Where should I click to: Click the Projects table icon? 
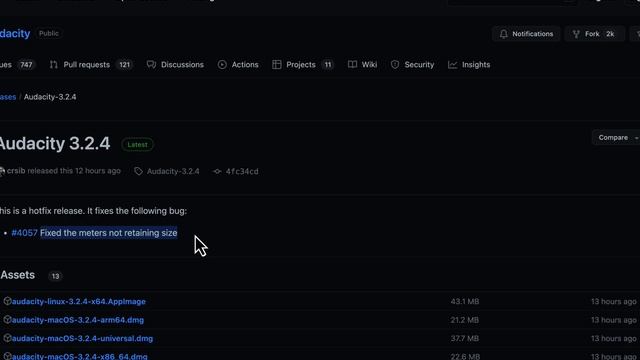point(277,64)
